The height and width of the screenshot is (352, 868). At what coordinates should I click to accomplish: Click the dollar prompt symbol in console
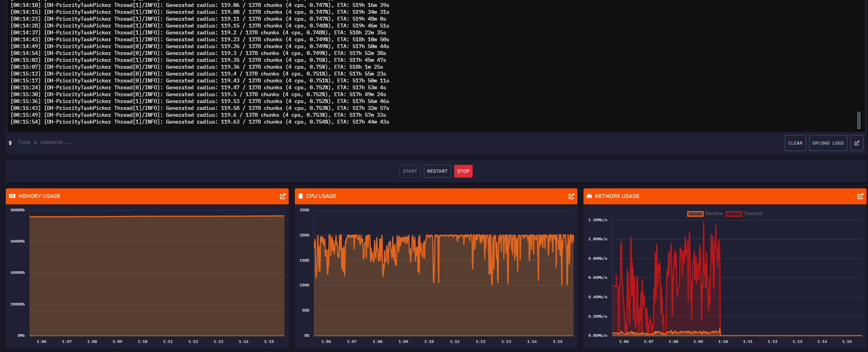coord(10,143)
